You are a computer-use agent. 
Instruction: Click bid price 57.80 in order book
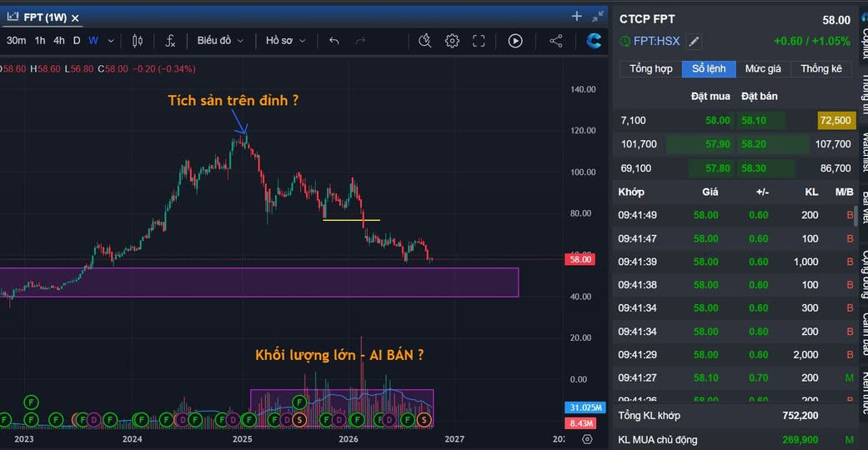point(718,168)
